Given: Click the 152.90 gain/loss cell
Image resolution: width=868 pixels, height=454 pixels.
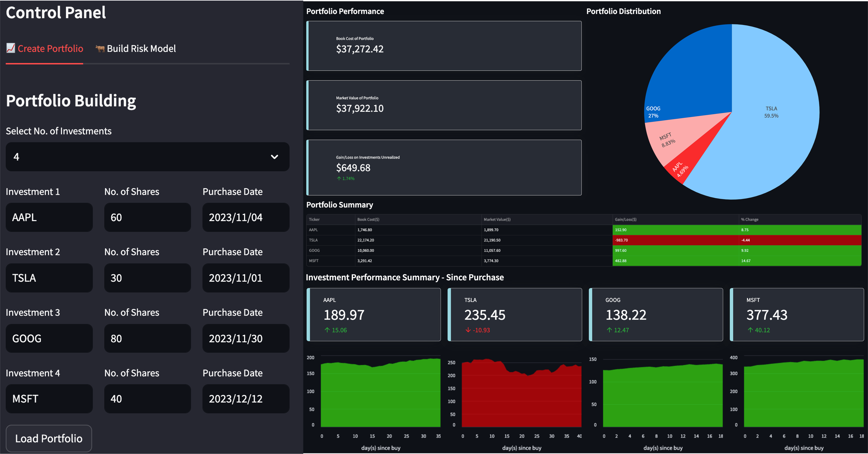Looking at the screenshot, I should point(676,230).
